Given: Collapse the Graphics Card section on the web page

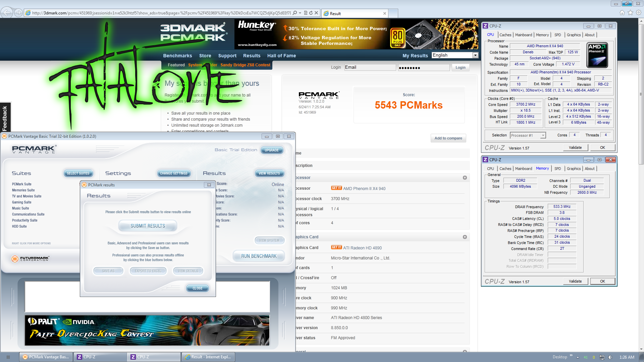Looking at the screenshot, I should (x=465, y=237).
